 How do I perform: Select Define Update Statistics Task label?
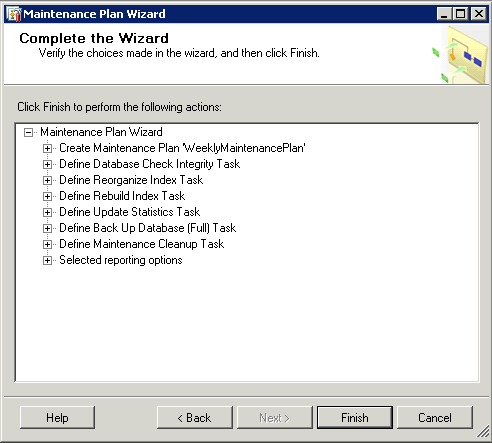[x=129, y=212]
